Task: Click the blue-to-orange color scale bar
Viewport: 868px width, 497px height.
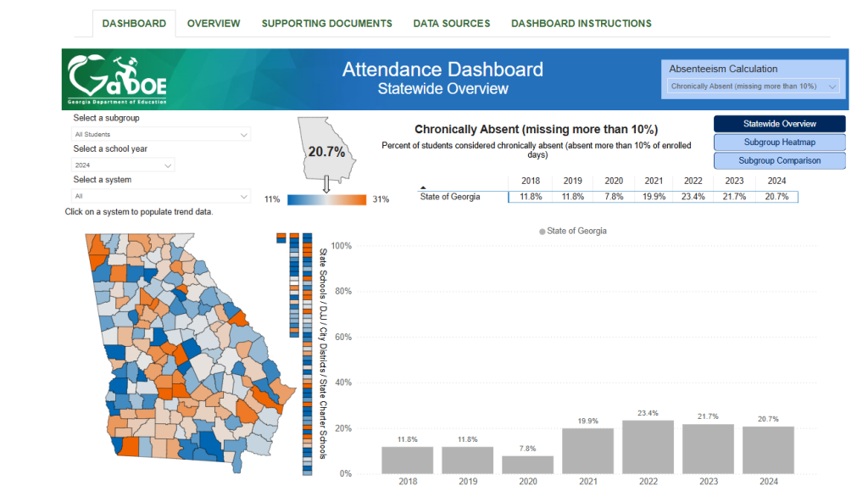Action: [x=326, y=199]
